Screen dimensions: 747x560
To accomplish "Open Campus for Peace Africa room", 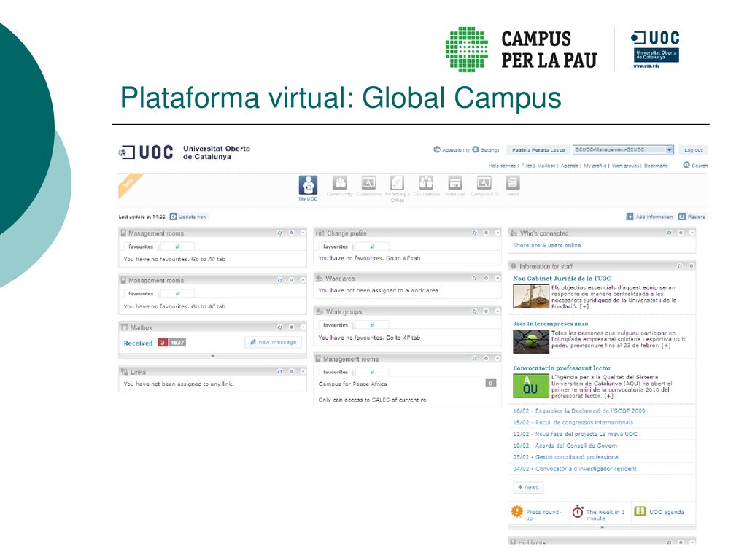I will 352,384.
